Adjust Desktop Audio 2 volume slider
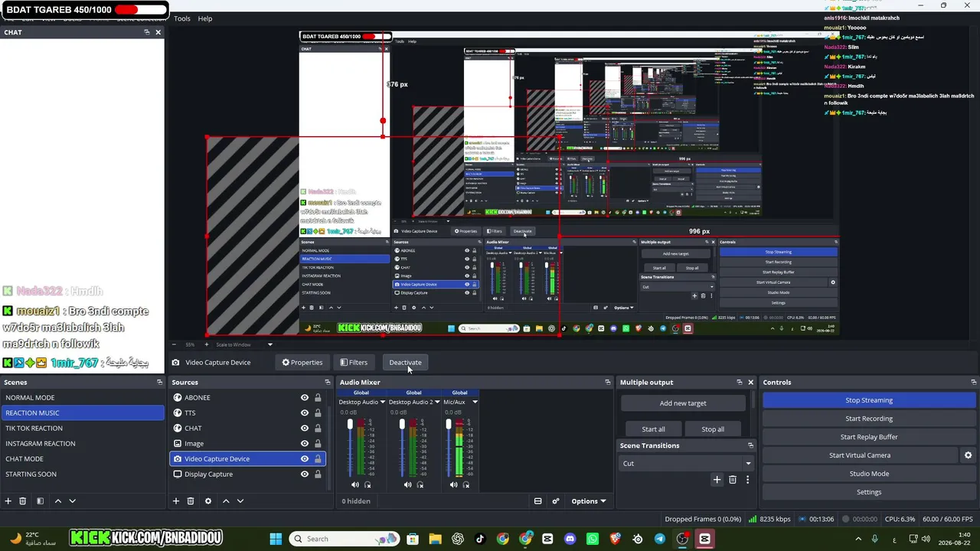Screen dimensions: 980x551 click(402, 424)
